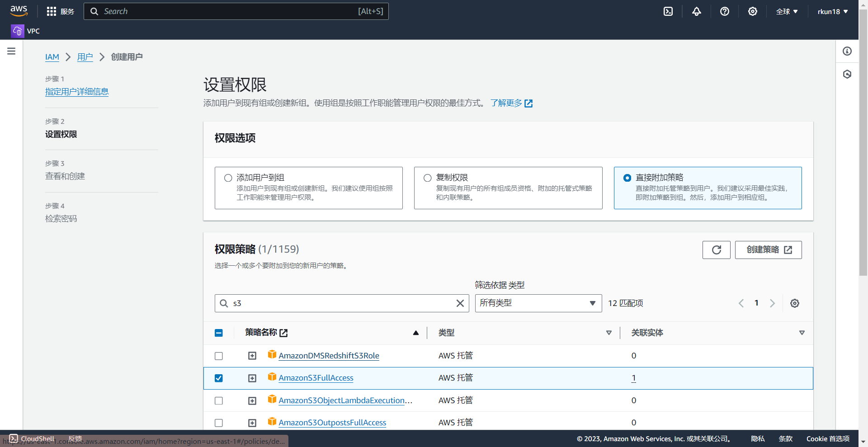Viewport: 868px width, 447px height.
Task: Click the VPC service shortcut icon
Action: click(17, 31)
